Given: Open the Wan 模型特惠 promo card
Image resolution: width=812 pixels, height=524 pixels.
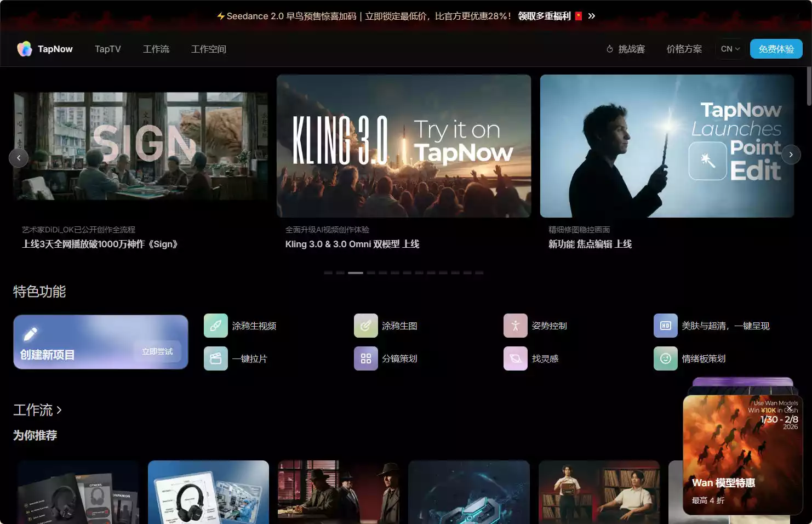Looking at the screenshot, I should pyautogui.click(x=742, y=455).
